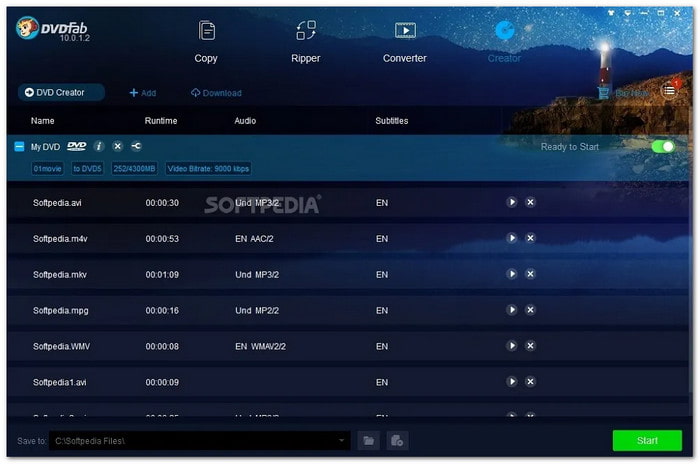Remove Softpedia.avi from the list

(x=530, y=202)
